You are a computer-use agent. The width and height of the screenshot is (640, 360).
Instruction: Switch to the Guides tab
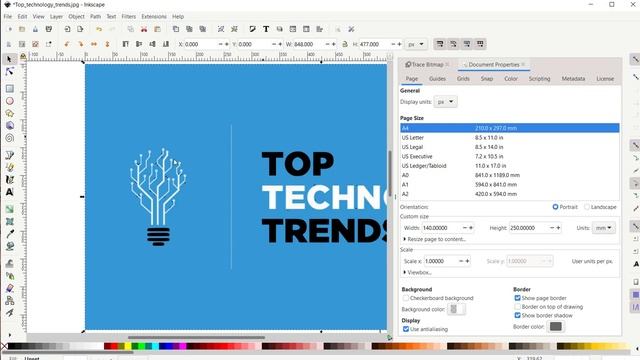[437, 79]
